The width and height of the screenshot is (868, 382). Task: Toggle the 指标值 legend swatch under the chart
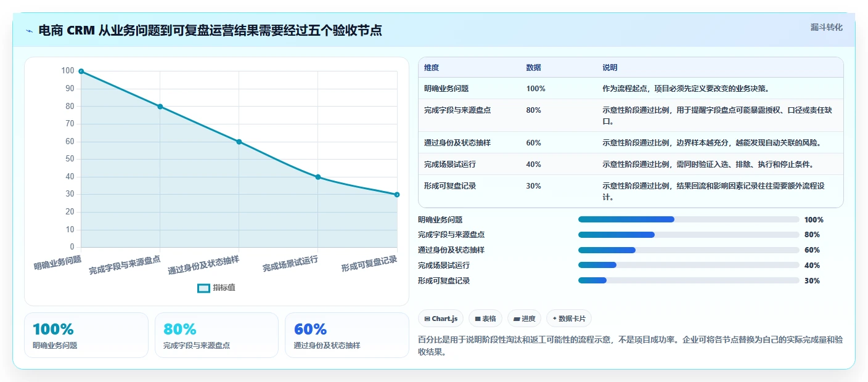click(203, 288)
